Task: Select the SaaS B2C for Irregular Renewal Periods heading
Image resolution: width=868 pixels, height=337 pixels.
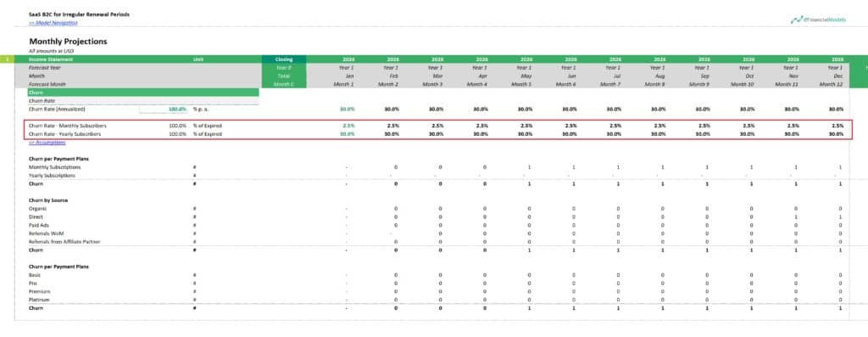Action: [x=79, y=14]
